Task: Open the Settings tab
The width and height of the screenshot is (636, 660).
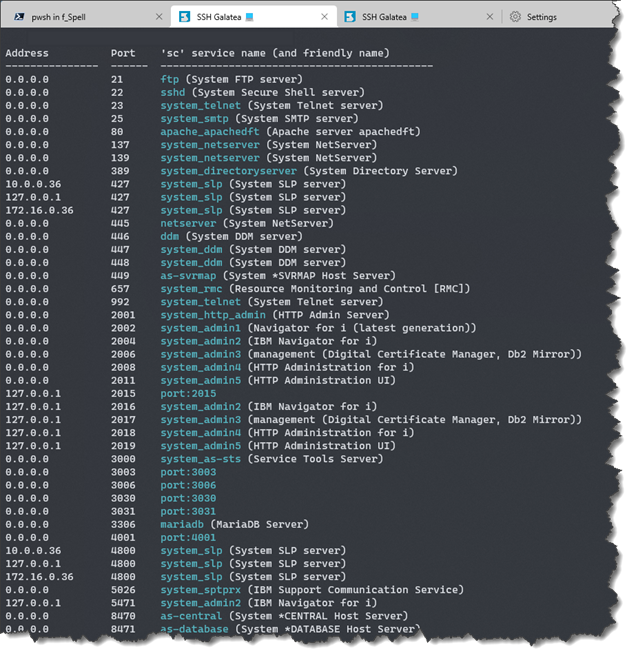Action: (x=542, y=17)
